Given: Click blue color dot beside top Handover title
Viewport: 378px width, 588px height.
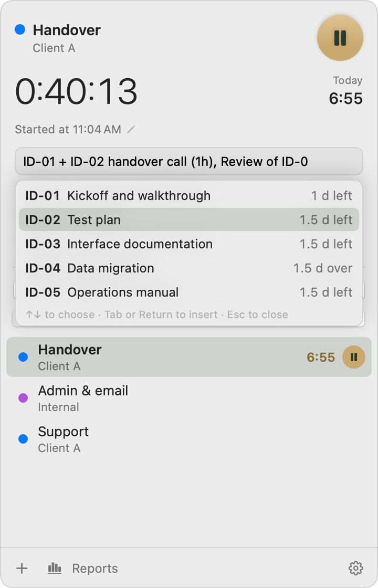Looking at the screenshot, I should pos(20,29).
